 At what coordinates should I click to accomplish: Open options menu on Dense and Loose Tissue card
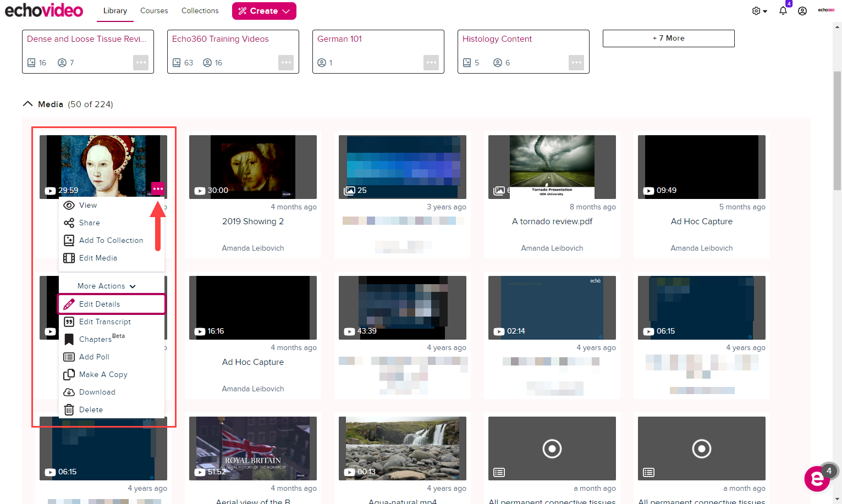point(141,63)
